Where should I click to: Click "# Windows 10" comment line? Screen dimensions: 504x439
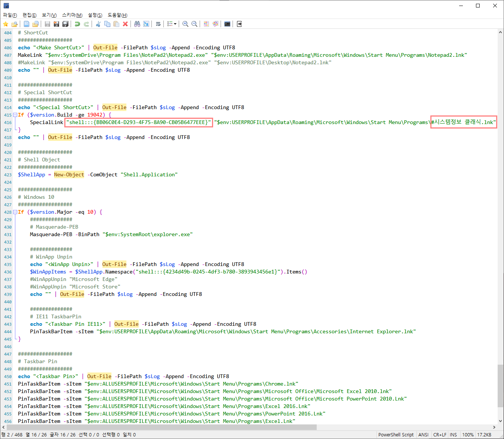(x=36, y=197)
